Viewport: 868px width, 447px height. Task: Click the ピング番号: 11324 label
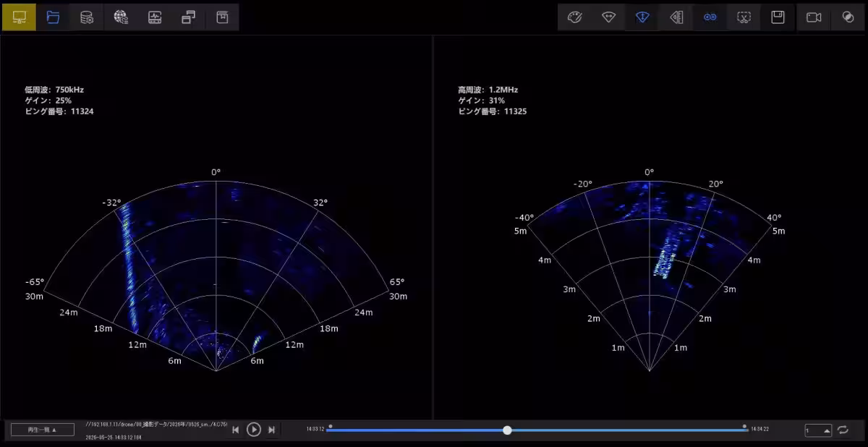(59, 111)
